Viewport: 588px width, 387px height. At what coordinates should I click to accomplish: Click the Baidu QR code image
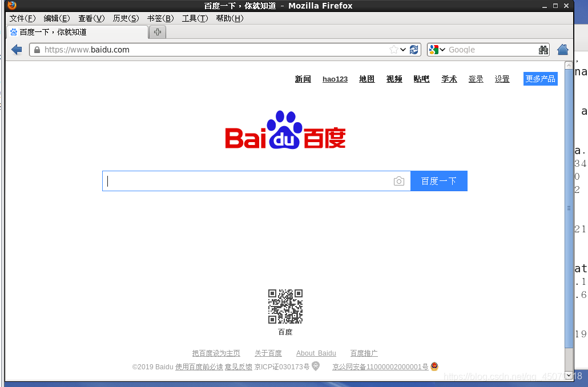(285, 307)
